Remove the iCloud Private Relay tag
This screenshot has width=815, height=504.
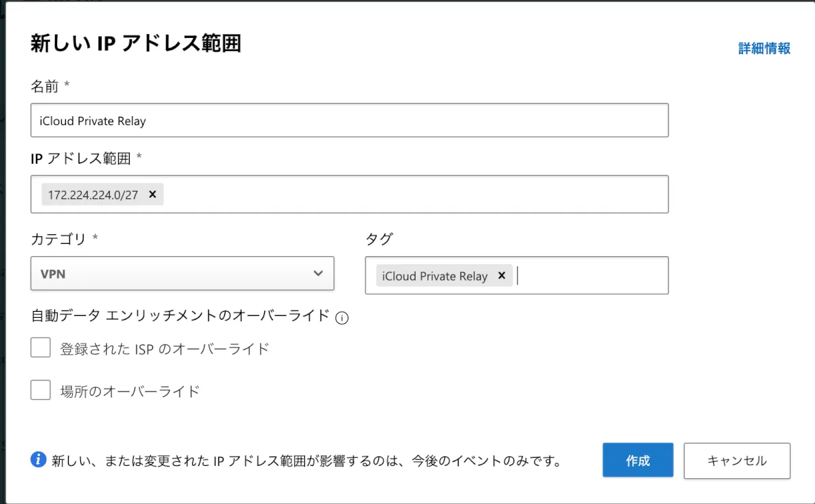[502, 275]
